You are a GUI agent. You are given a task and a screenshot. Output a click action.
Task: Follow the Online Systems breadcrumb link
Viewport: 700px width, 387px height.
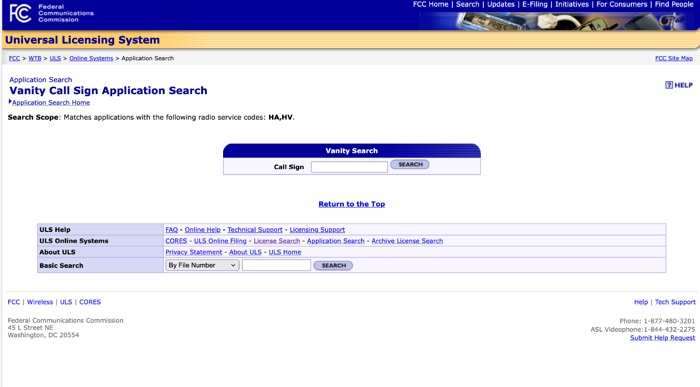click(x=91, y=58)
